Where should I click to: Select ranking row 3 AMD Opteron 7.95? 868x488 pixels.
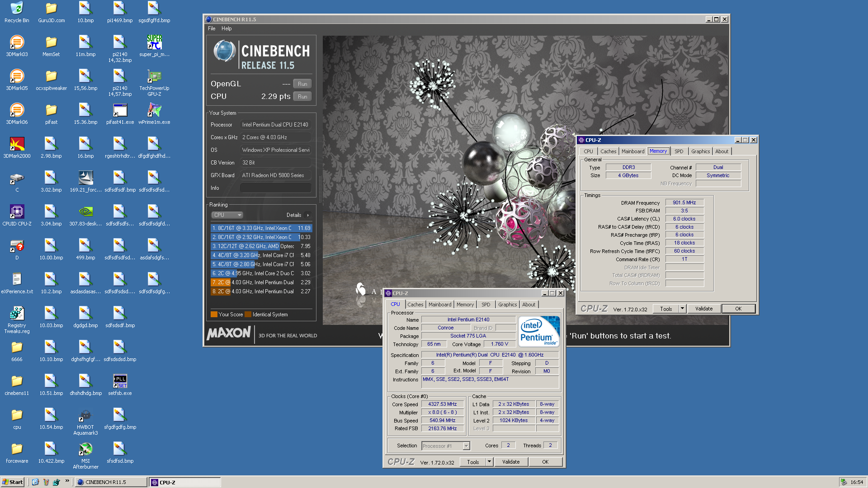261,246
